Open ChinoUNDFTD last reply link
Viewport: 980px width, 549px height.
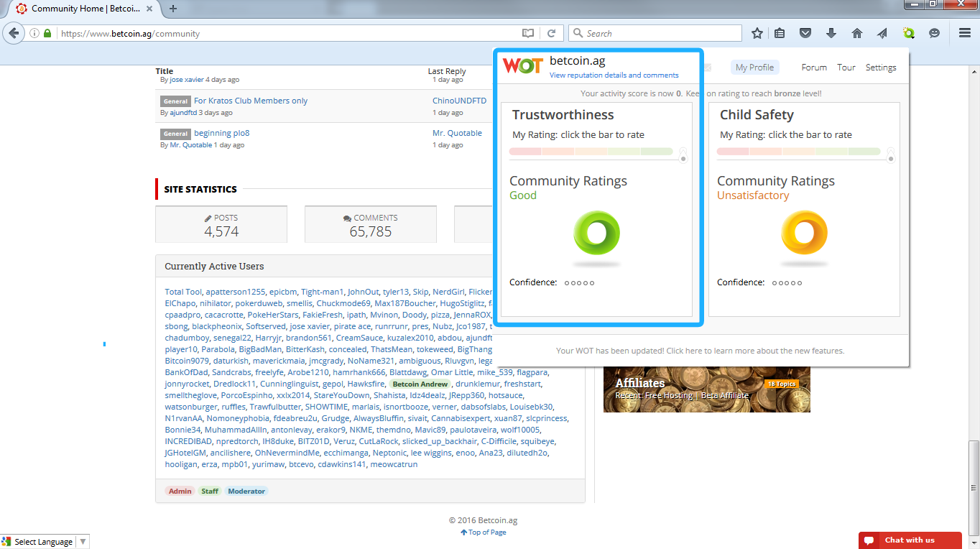459,101
